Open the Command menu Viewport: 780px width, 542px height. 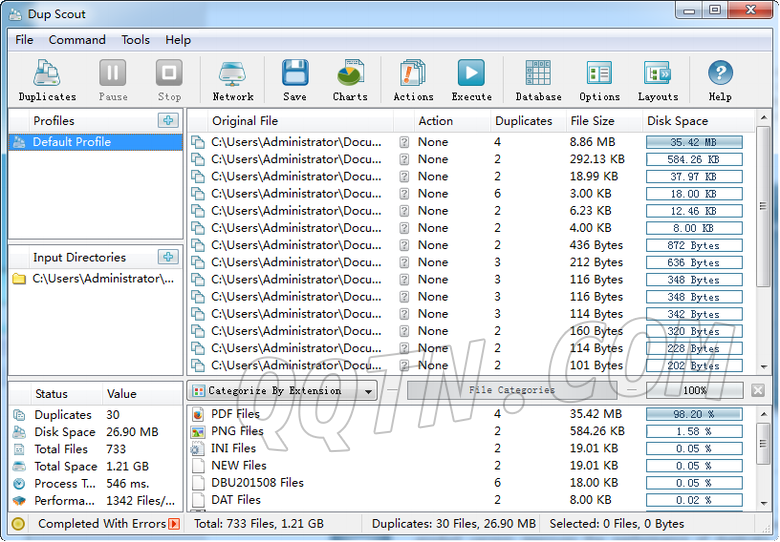pos(77,40)
